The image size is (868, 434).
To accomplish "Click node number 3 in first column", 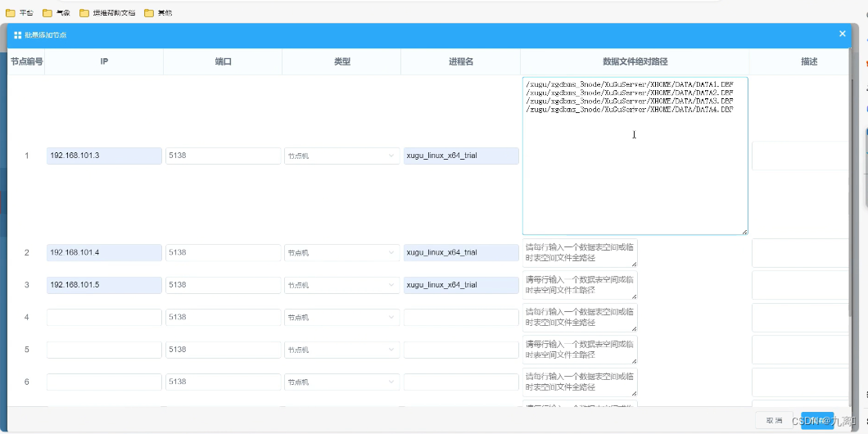I will [26, 284].
